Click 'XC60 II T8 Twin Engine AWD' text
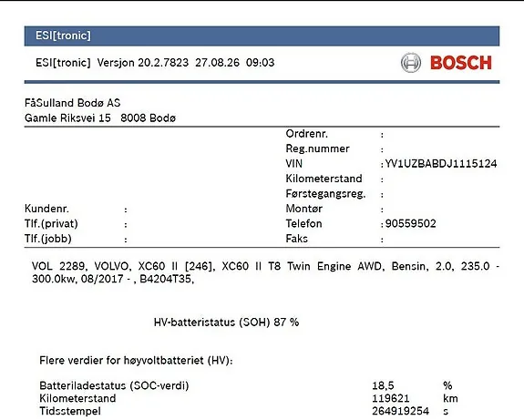 pyautogui.click(x=302, y=266)
